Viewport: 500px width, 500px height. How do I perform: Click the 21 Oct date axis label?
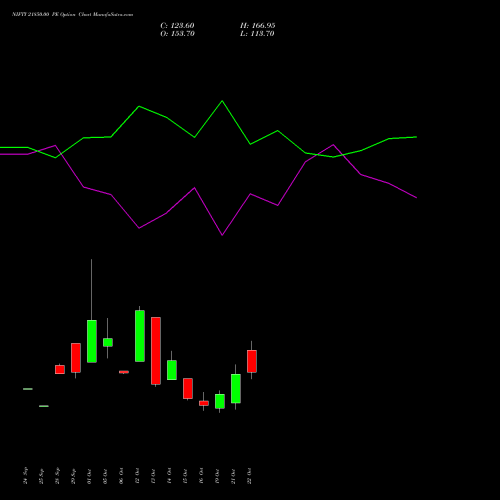pyautogui.click(x=234, y=476)
